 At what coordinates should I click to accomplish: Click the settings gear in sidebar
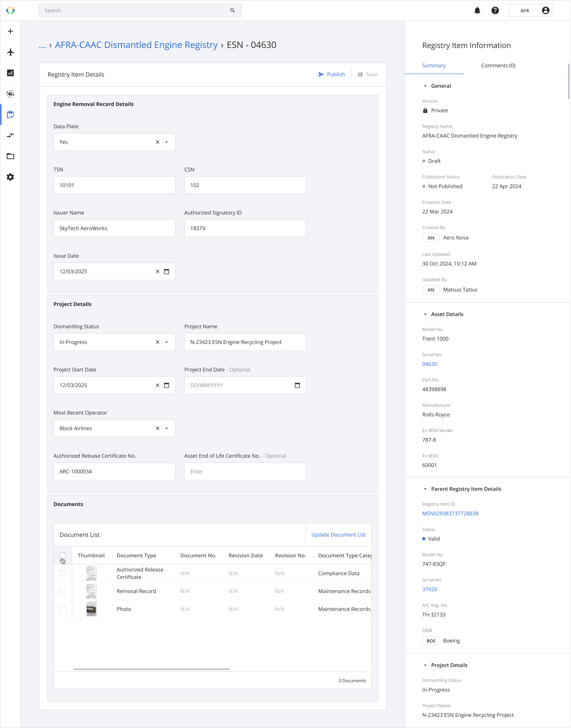10,177
